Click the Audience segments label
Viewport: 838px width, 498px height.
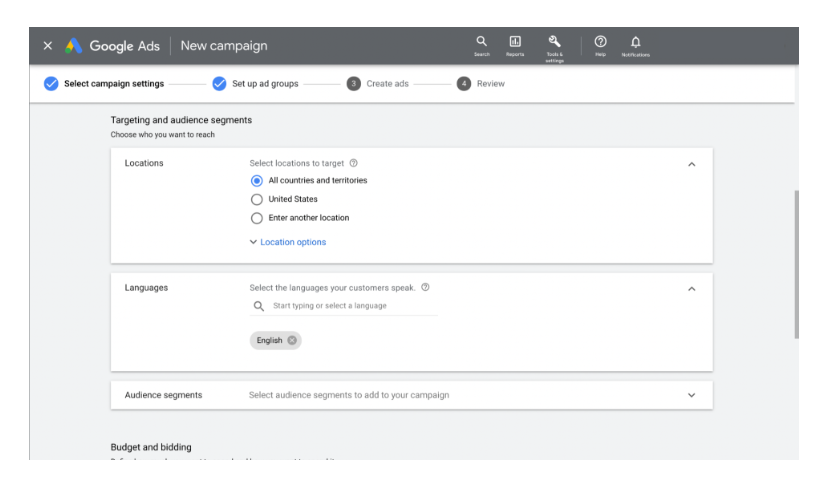coord(164,395)
